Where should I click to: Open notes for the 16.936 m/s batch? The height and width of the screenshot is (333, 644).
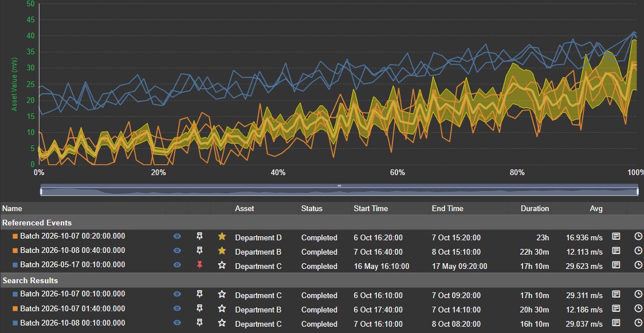616,236
